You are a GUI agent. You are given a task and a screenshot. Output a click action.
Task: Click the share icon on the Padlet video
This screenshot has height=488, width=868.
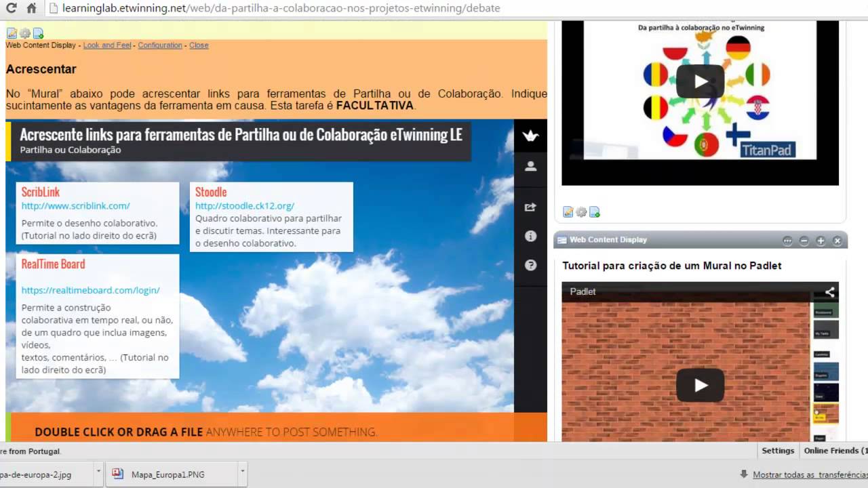[x=829, y=292]
